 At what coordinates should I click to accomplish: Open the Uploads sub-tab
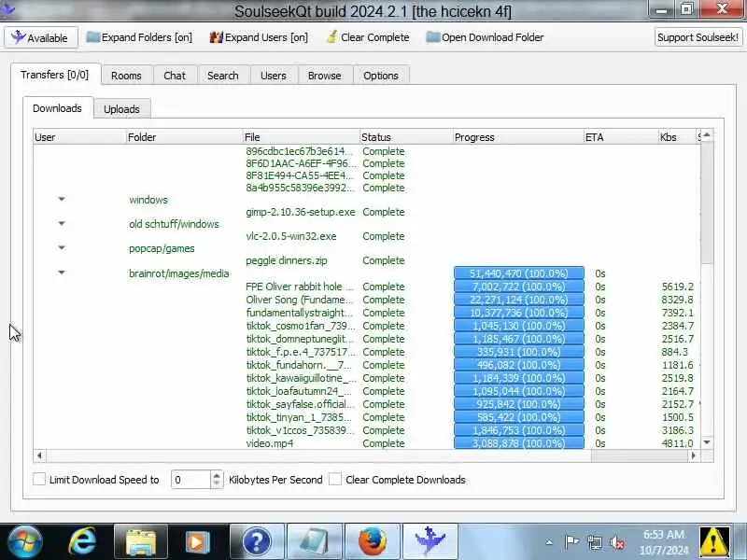pyautogui.click(x=121, y=109)
